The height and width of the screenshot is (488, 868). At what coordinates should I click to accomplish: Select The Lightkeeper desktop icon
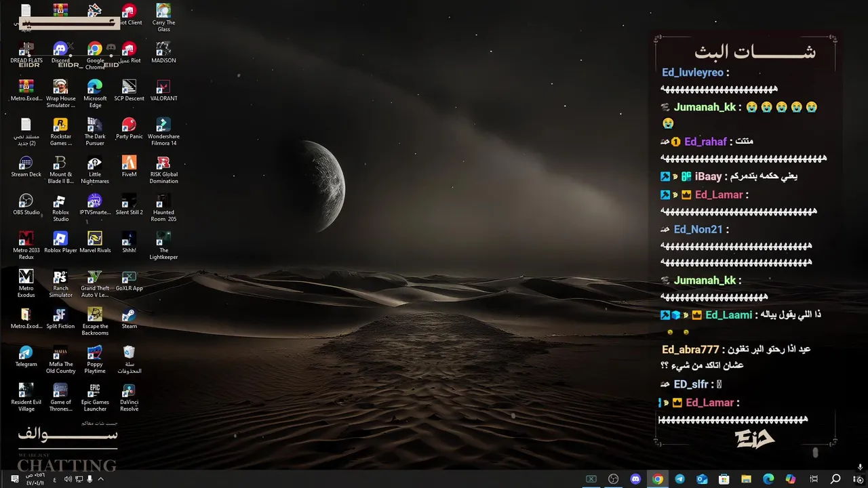(x=163, y=246)
